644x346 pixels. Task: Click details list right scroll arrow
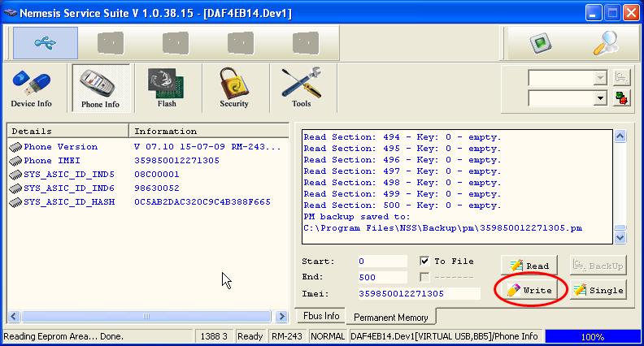(281, 317)
